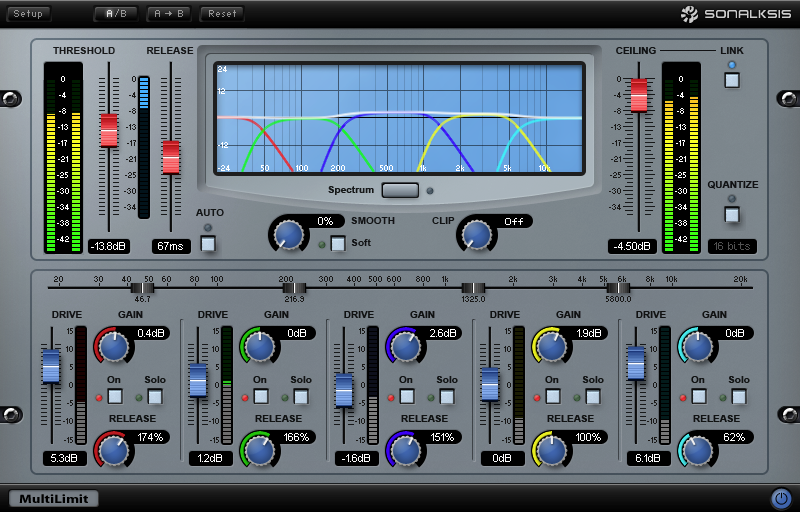Click the blue power bypass icon

pos(780,497)
